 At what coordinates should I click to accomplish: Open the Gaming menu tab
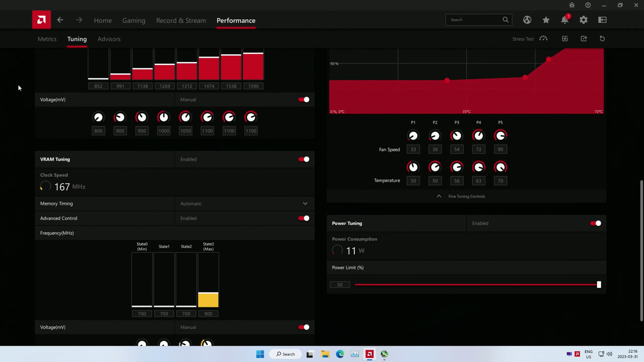[134, 21]
